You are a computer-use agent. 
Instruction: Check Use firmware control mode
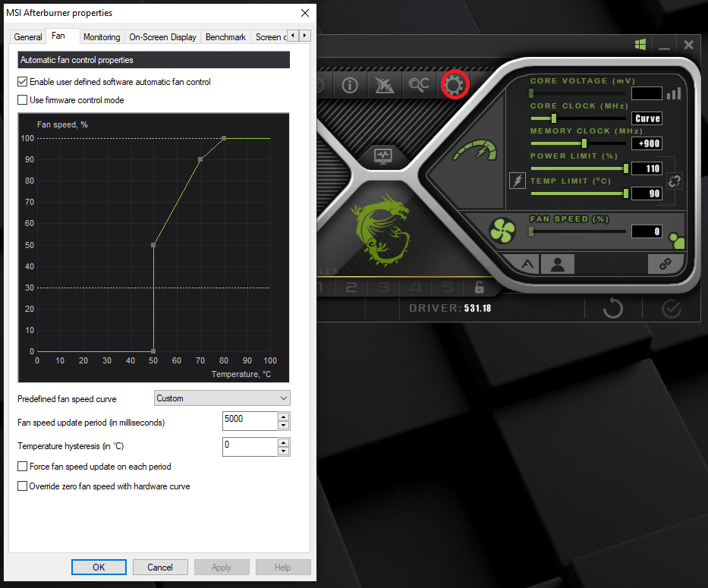coord(22,100)
